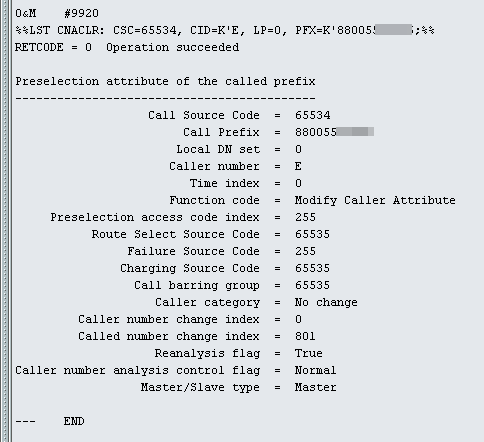Click the Call barring group value
This screenshot has height=442, width=484.
coord(312,285)
